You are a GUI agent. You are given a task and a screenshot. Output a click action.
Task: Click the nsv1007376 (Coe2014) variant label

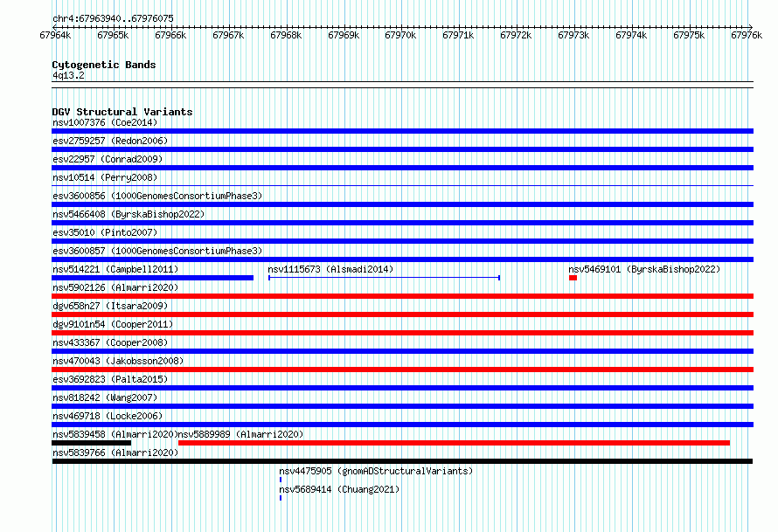(105, 122)
